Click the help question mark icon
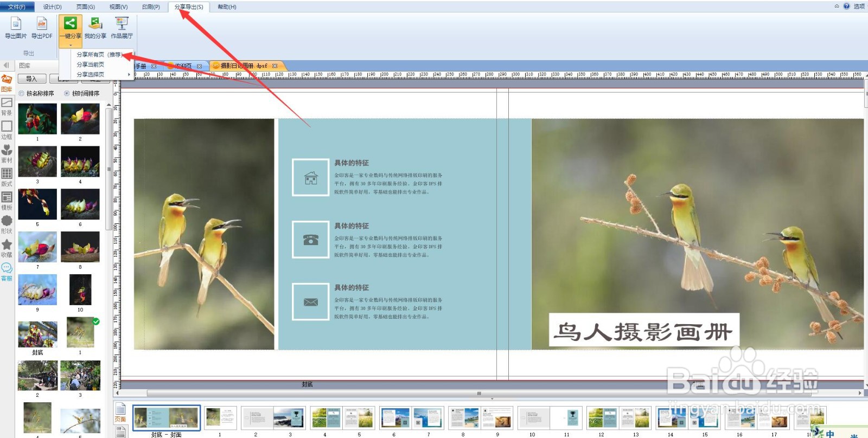Screen dimensions: 868x438 [x=846, y=7]
